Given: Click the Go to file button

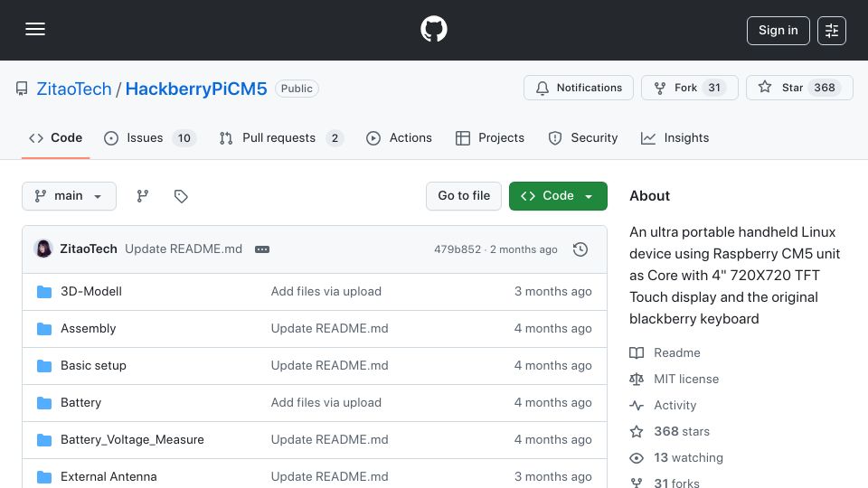Looking at the screenshot, I should (463, 196).
